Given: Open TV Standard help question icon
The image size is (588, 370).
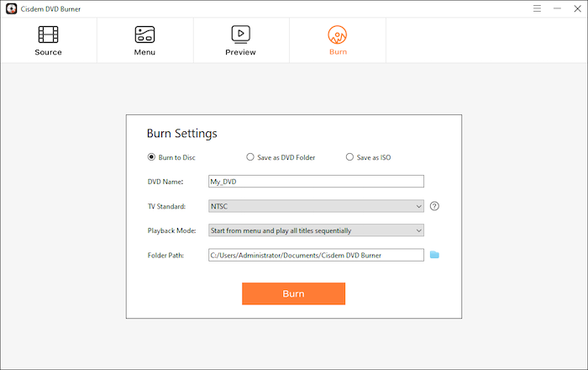Looking at the screenshot, I should pyautogui.click(x=434, y=206).
